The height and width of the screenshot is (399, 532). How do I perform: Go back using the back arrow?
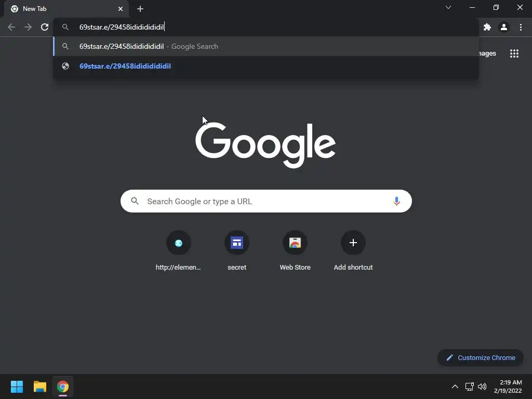point(11,27)
